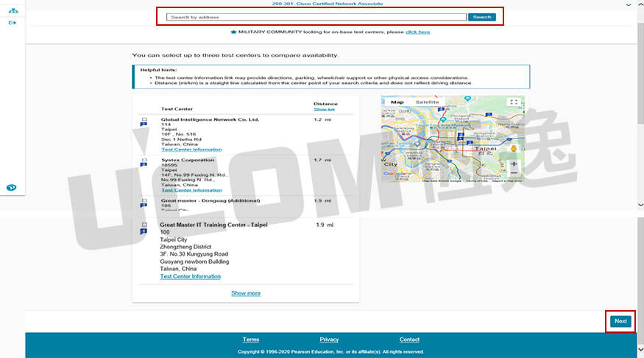Click the scrollbar down arrow beside the map
This screenshot has height=358, width=644.
point(640,204)
